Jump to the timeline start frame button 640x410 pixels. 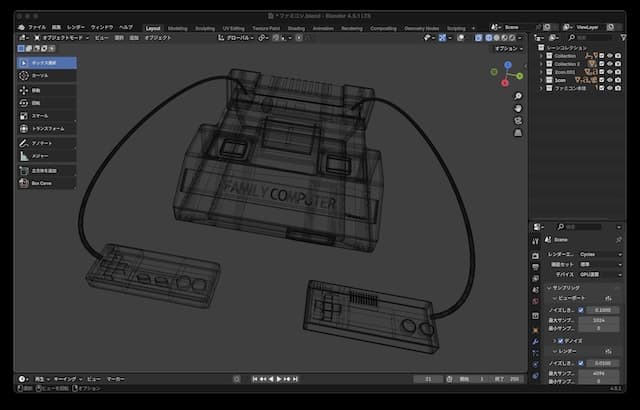[x=255, y=379]
